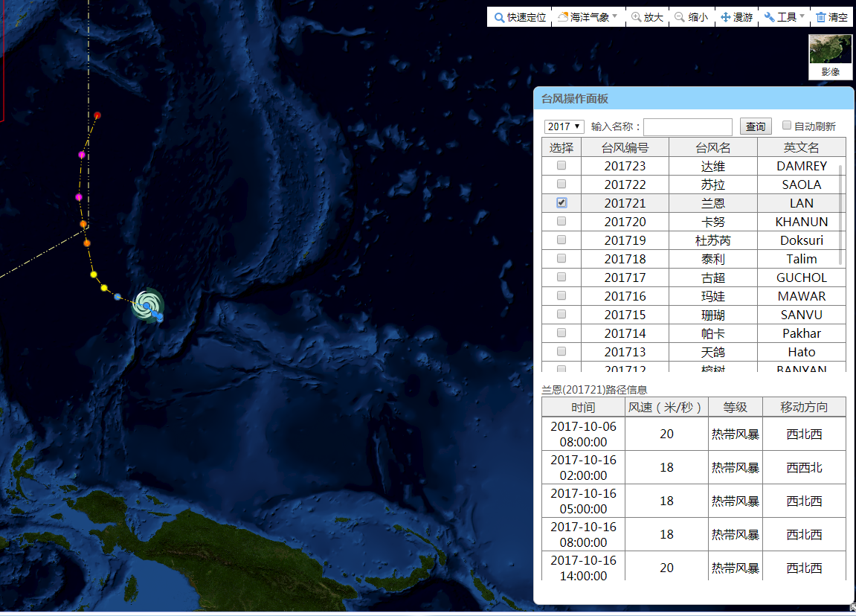Screen dimensions: 856x616
Task: Focus the 输入名称 name input field
Action: 688,126
